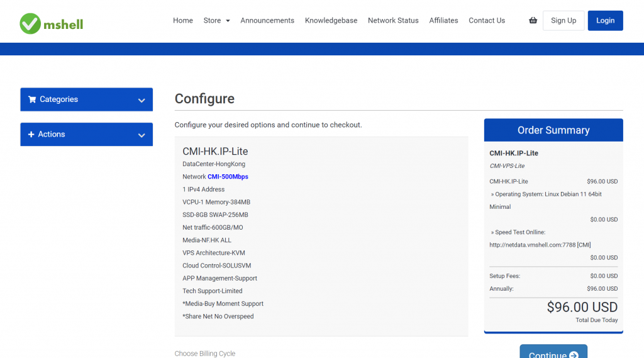
Task: Click the 1 IPv4 Address line
Action: [x=204, y=189]
